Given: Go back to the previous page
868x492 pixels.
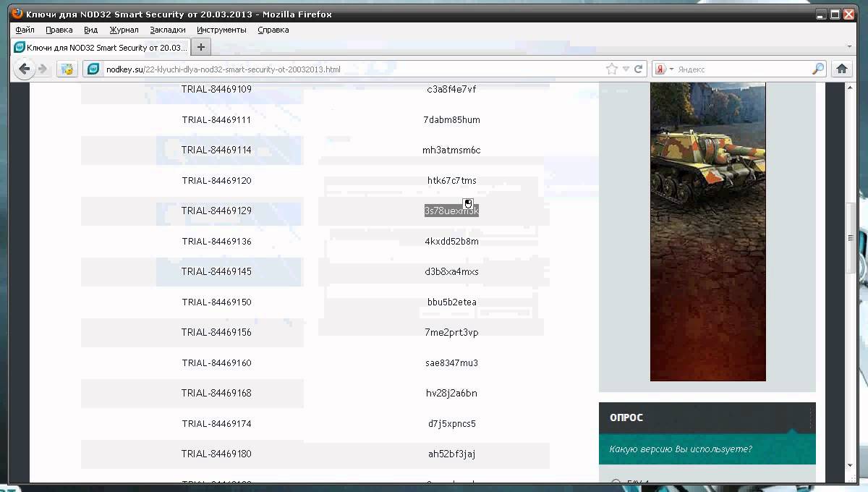Looking at the screenshot, I should click(x=25, y=69).
